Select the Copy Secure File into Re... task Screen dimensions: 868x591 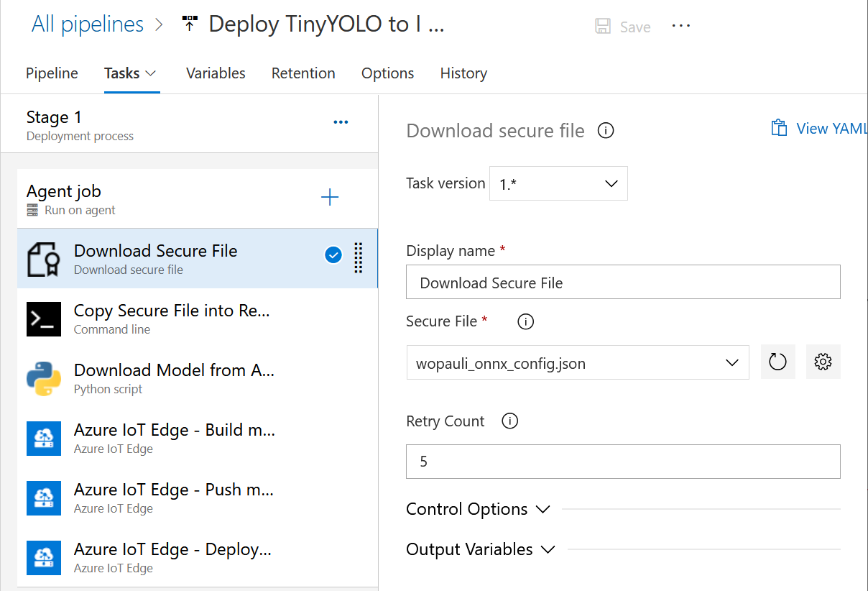point(198,319)
